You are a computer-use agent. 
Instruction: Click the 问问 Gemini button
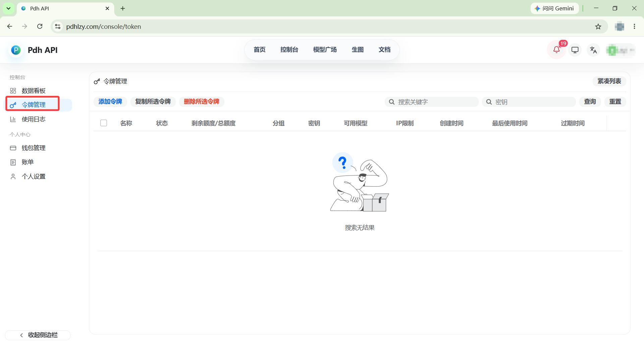pyautogui.click(x=555, y=8)
